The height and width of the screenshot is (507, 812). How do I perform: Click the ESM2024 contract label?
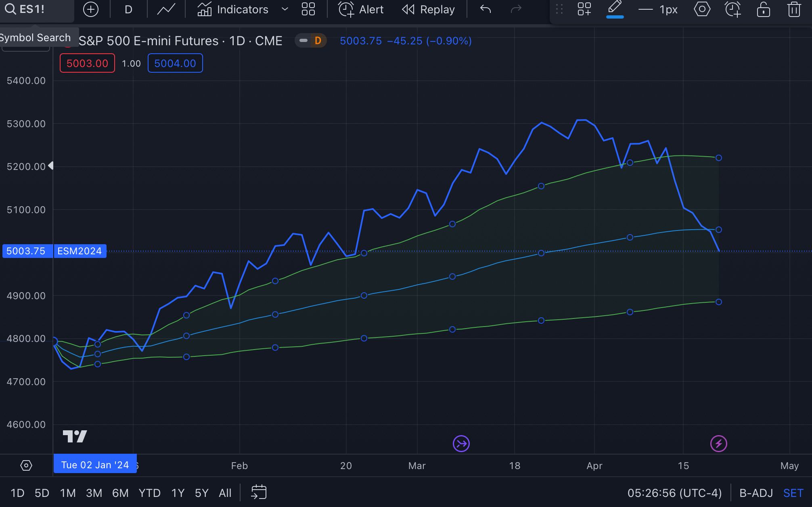(80, 251)
